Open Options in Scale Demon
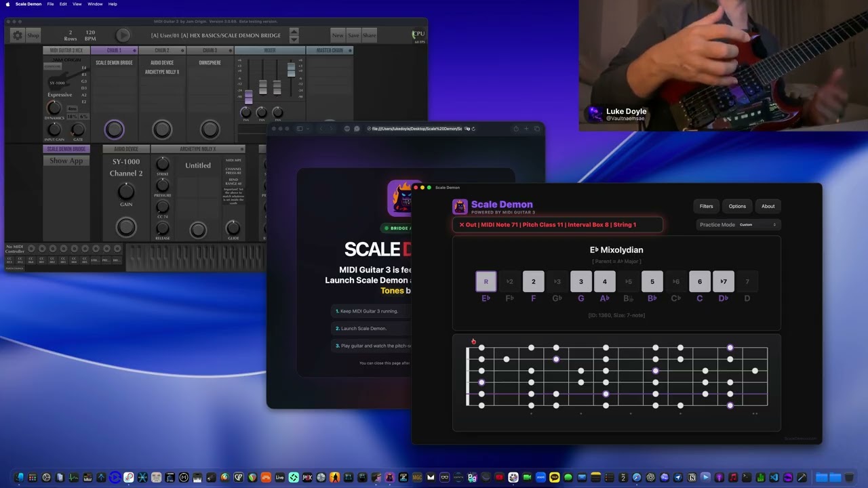The image size is (868, 488). click(737, 206)
